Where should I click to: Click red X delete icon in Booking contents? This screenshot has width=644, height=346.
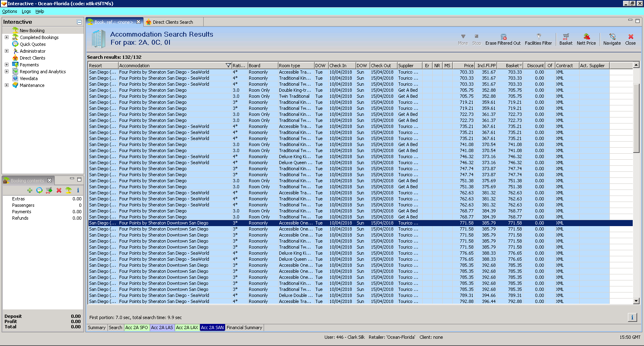coord(59,190)
